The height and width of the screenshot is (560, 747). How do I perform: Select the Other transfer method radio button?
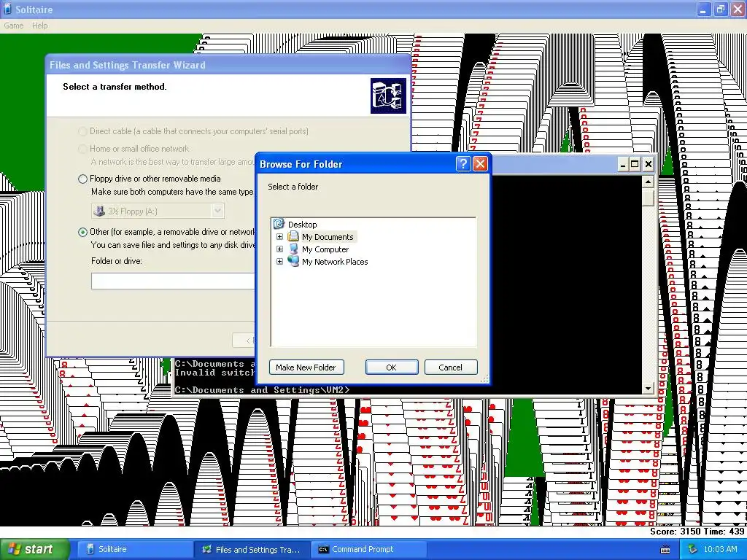coord(82,233)
